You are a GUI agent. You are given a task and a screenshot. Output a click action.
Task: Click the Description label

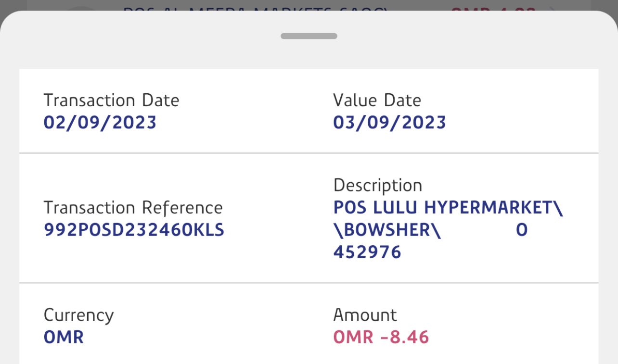pos(377,185)
